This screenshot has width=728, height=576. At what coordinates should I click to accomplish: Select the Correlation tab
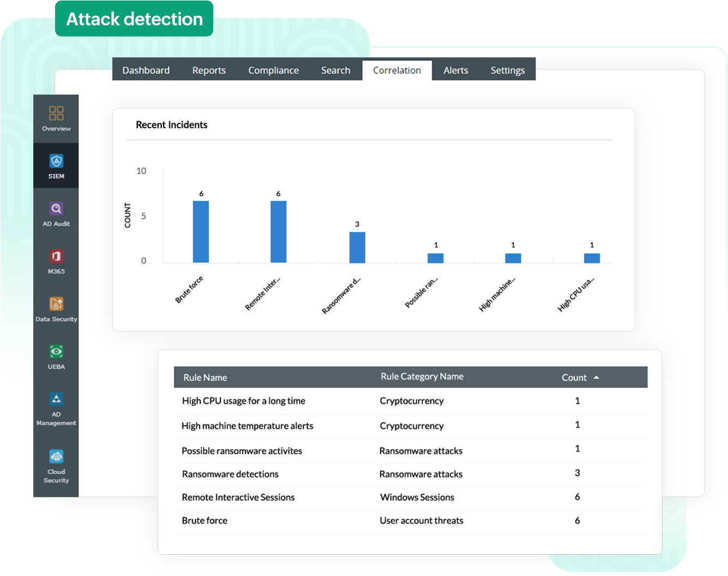click(397, 70)
